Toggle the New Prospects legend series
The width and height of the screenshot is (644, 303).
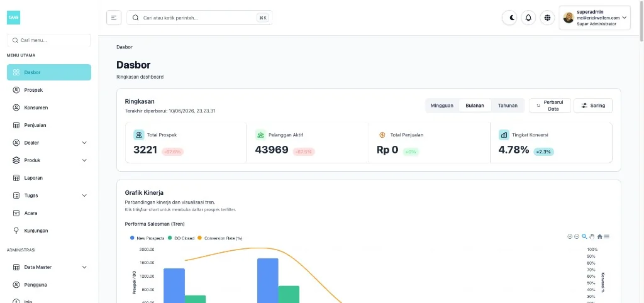147,238
